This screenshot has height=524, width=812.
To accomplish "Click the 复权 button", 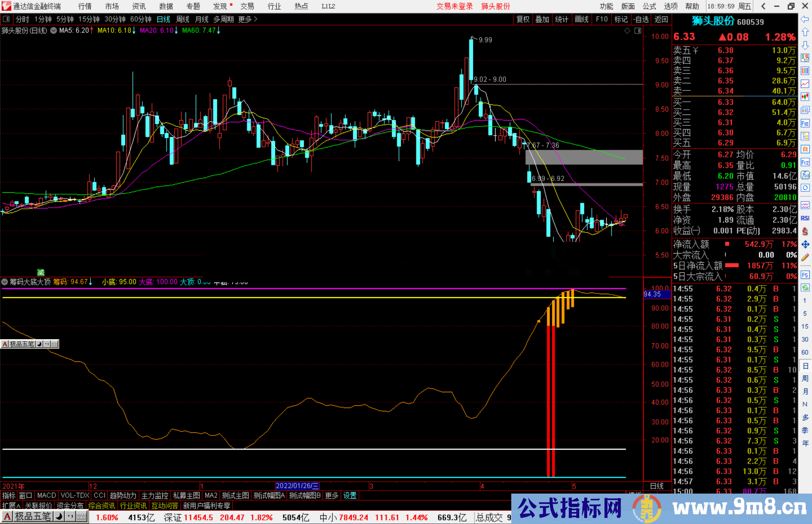I will pyautogui.click(x=523, y=19).
